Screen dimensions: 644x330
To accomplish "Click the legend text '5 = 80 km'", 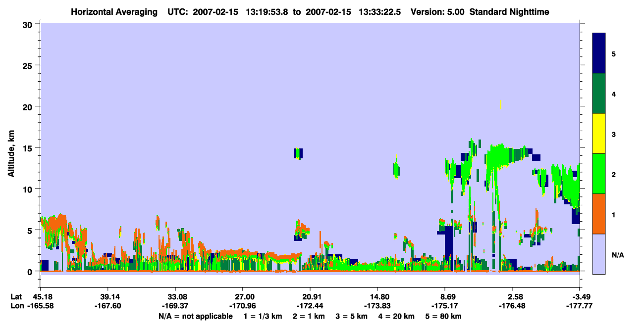I will (444, 316).
